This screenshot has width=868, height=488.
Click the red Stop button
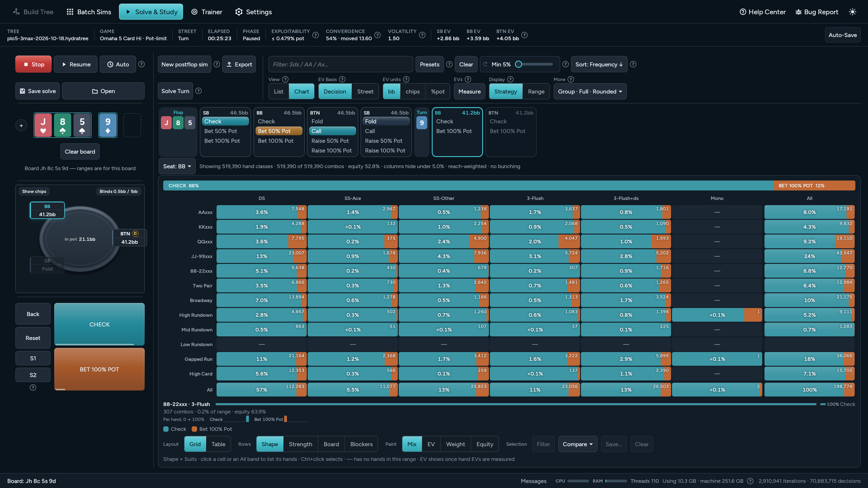(x=33, y=65)
